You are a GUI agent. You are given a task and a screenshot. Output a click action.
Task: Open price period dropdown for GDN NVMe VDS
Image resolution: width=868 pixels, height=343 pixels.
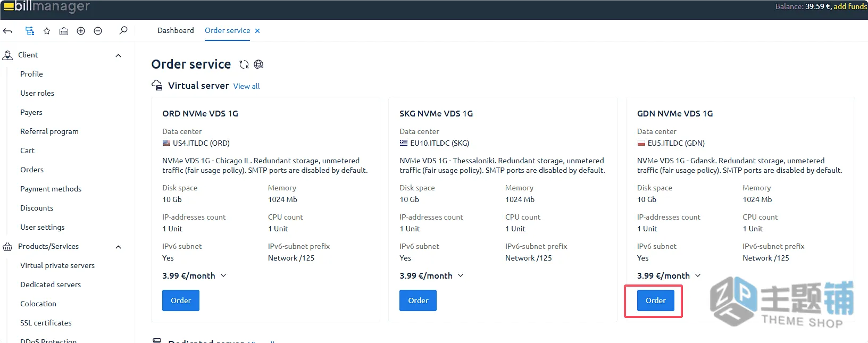point(698,275)
